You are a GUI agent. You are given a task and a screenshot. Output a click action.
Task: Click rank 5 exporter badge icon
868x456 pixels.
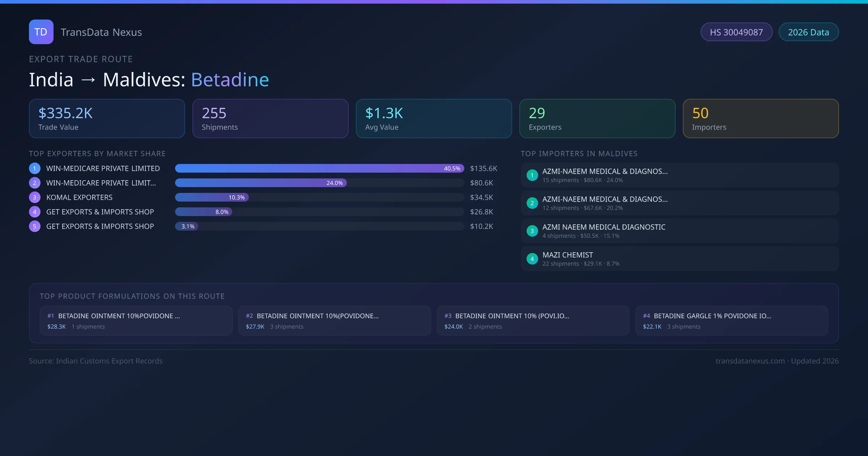[35, 226]
